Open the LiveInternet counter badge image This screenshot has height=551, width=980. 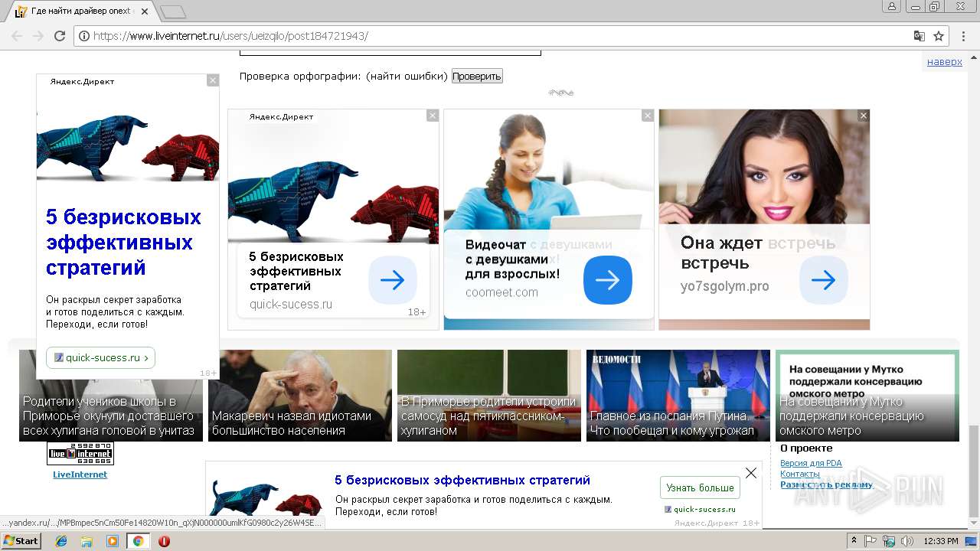(80, 454)
